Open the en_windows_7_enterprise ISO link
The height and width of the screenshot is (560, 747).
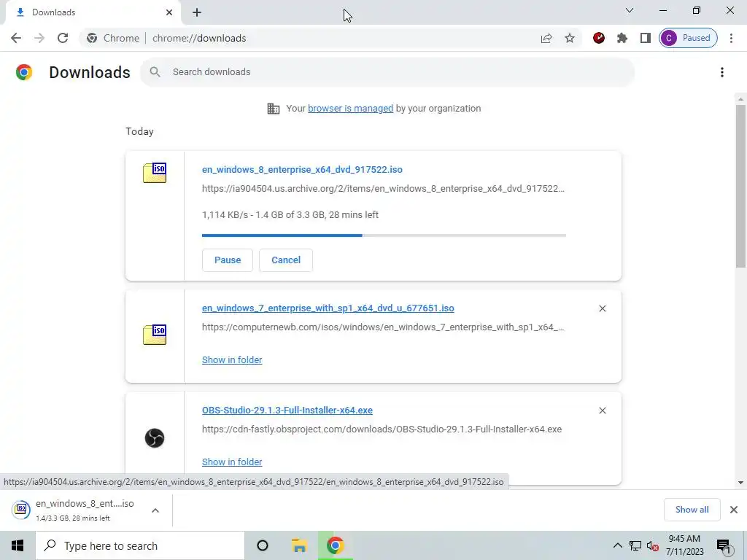click(328, 308)
